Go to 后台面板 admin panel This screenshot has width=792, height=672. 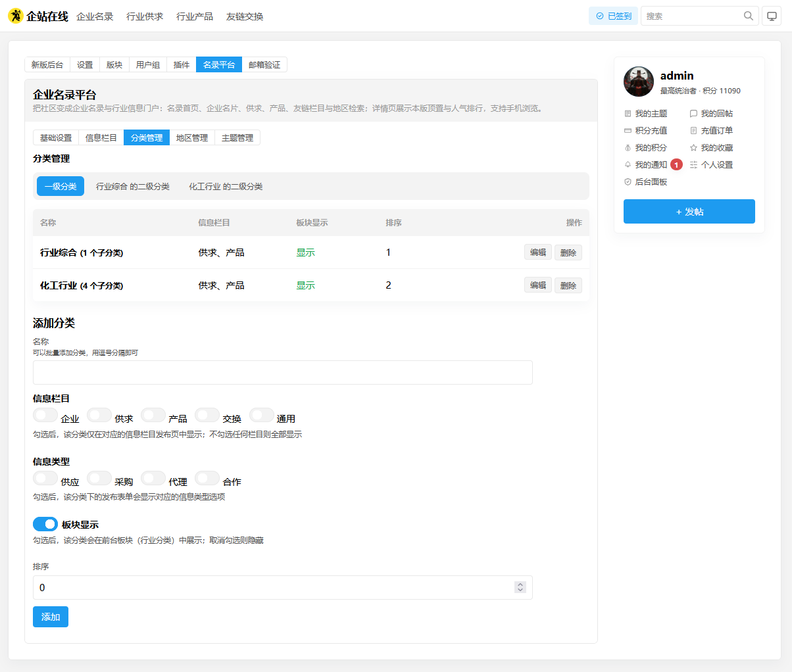click(x=646, y=182)
